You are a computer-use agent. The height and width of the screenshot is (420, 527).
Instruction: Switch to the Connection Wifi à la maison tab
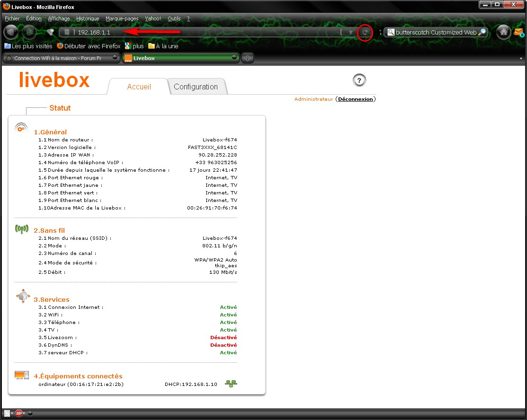62,58
